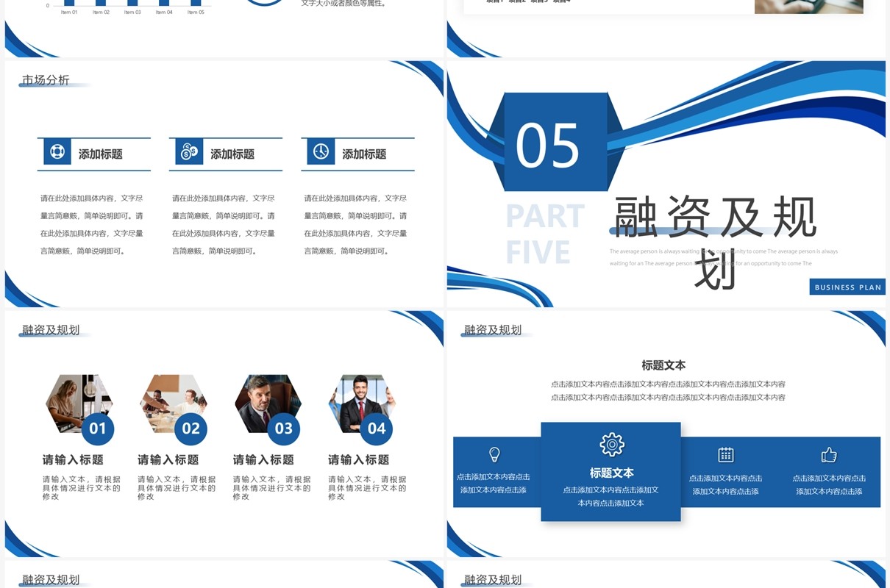Image resolution: width=890 pixels, height=588 pixels.
Task: Select the 01 number circle
Action: pyautogui.click(x=98, y=429)
